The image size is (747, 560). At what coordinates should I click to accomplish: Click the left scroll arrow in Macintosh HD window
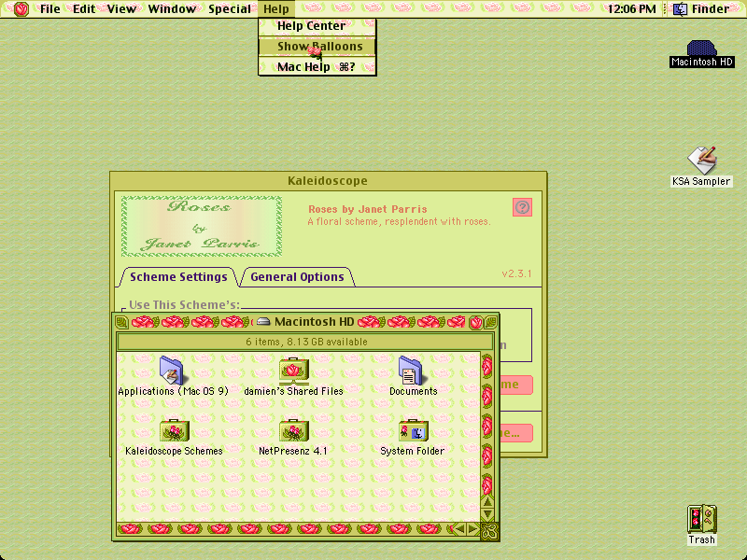tap(459, 529)
